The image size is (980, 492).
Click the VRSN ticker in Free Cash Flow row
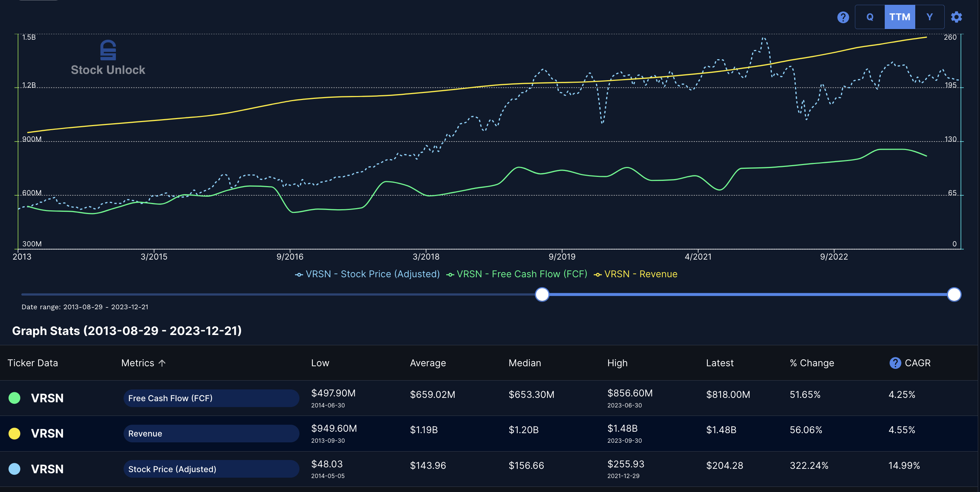47,398
